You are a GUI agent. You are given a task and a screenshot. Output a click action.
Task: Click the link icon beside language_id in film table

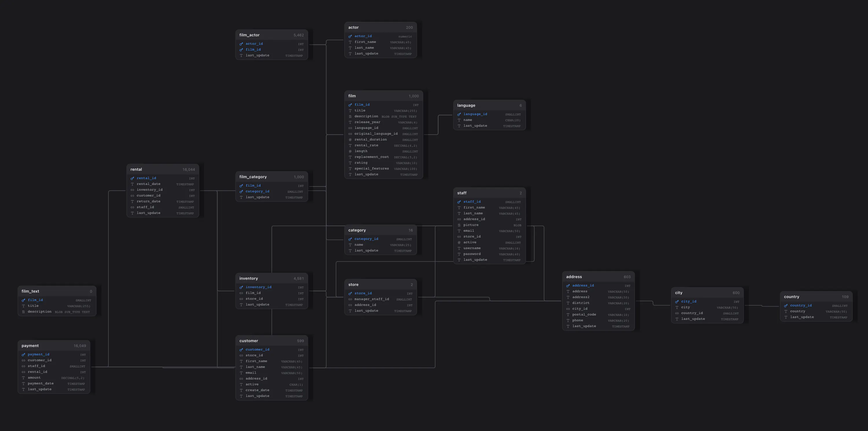[x=350, y=128]
